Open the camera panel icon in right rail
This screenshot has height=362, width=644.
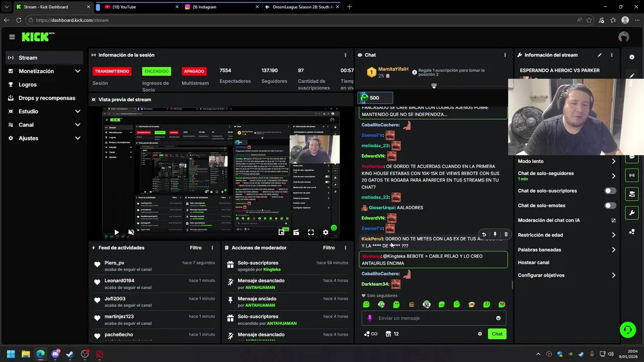632,194
